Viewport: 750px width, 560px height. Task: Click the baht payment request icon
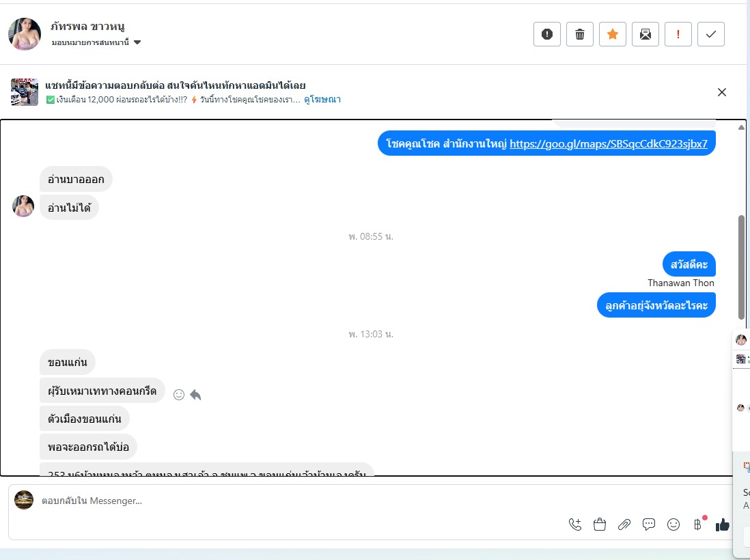[698, 524]
